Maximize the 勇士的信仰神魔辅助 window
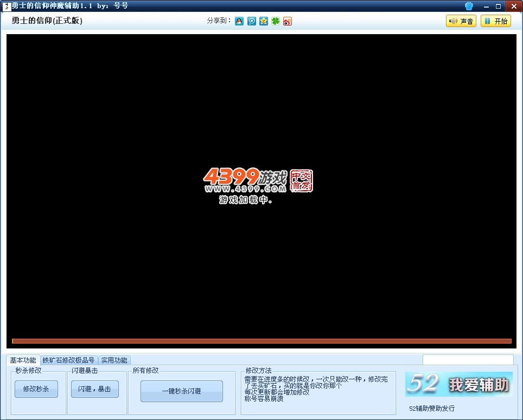The image size is (523, 420). coord(499,6)
